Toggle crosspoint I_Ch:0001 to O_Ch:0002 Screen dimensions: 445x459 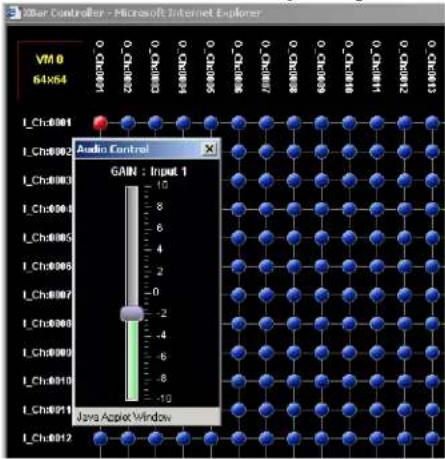[128, 123]
